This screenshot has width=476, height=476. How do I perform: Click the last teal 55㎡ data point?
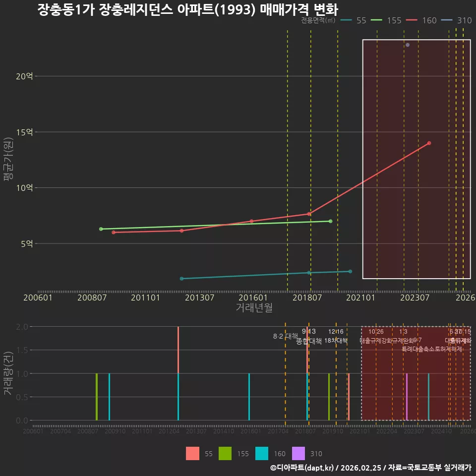(x=350, y=271)
